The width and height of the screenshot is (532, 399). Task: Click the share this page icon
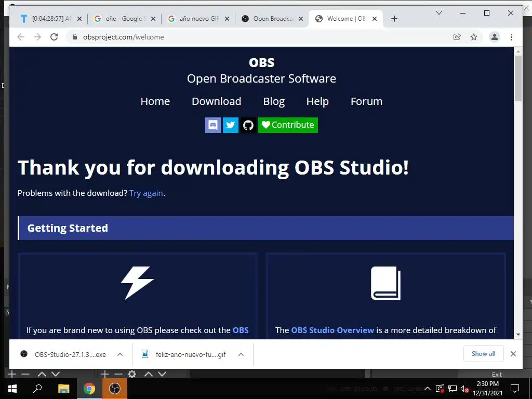click(x=457, y=37)
